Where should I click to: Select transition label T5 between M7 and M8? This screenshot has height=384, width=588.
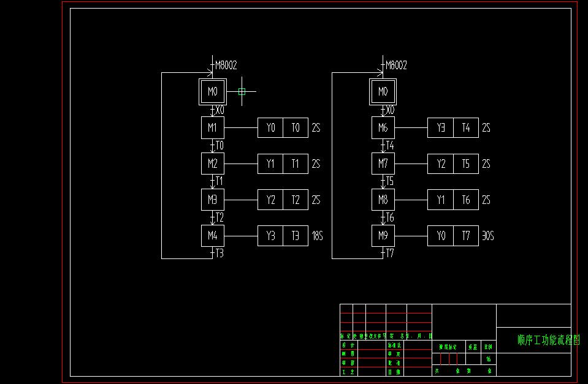(390, 181)
